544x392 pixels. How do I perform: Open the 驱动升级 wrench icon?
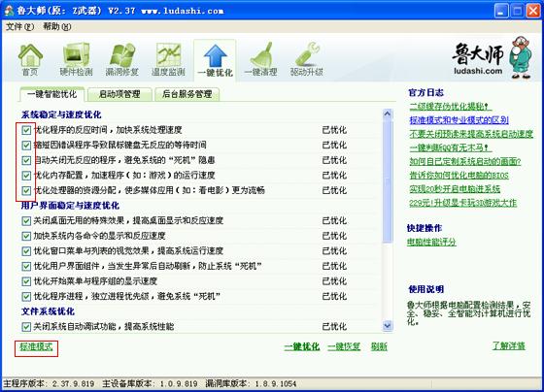tap(307, 59)
